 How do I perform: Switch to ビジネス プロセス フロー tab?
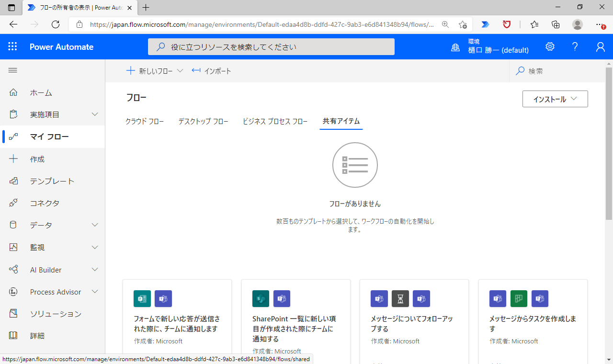pos(275,121)
